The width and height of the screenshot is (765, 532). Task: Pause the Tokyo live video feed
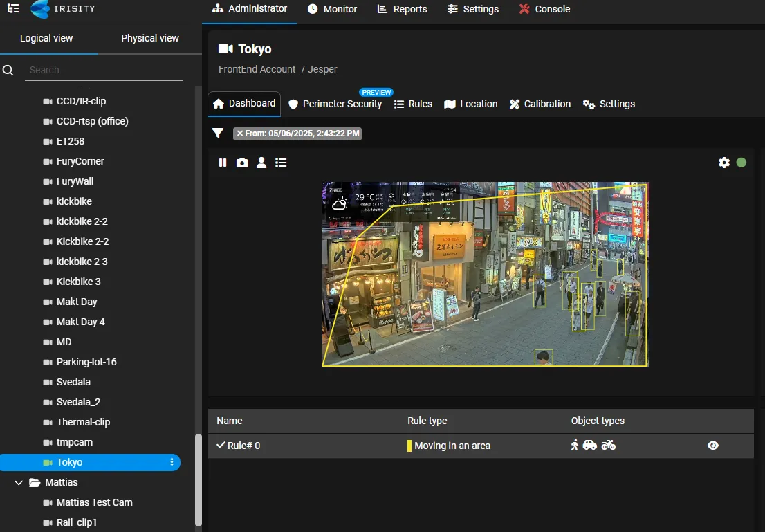(x=223, y=163)
